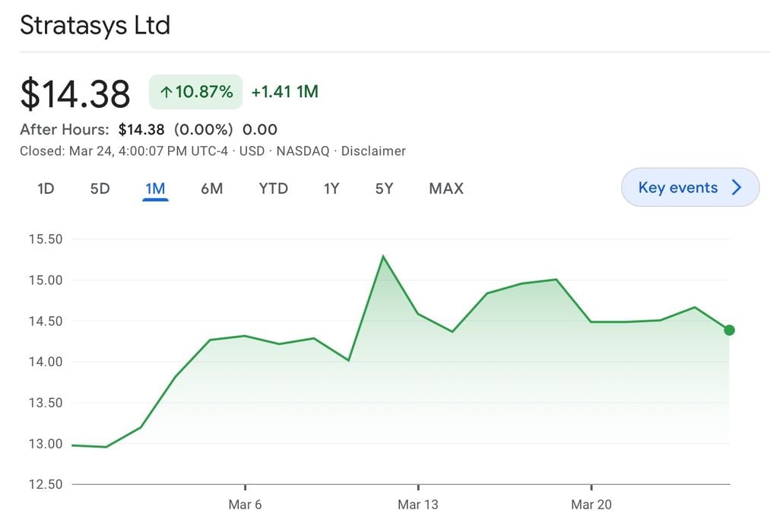The image size is (770, 532).
Task: Click the Mar 20 axis label
Action: (591, 505)
